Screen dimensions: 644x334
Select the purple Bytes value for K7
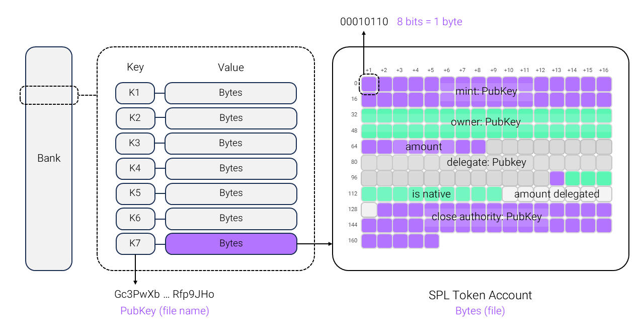point(231,243)
